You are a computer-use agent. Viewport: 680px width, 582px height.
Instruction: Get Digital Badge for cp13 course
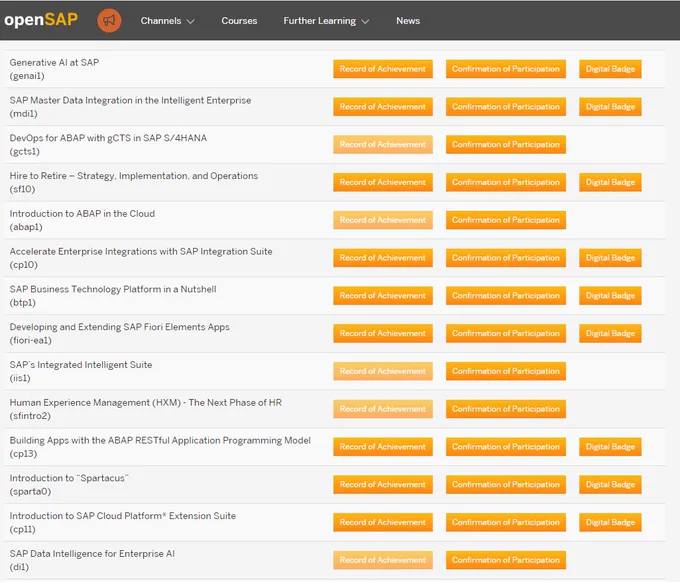click(610, 446)
